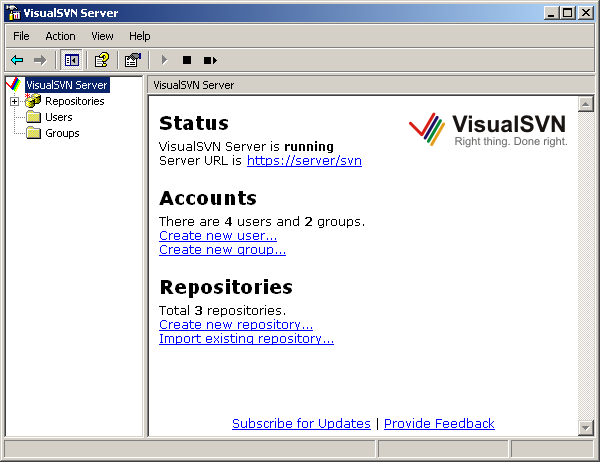The height and width of the screenshot is (462, 600).
Task: Toggle Show/Hide Console Tree icon
Action: (72, 60)
